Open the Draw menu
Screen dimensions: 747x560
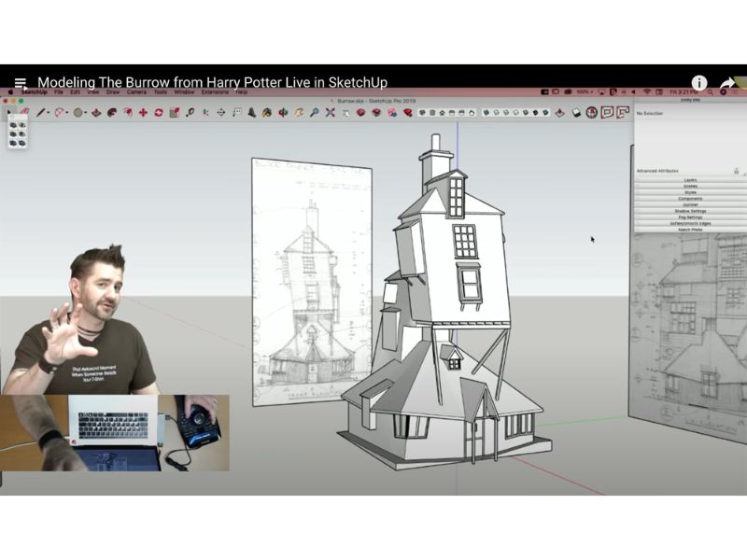click(113, 92)
